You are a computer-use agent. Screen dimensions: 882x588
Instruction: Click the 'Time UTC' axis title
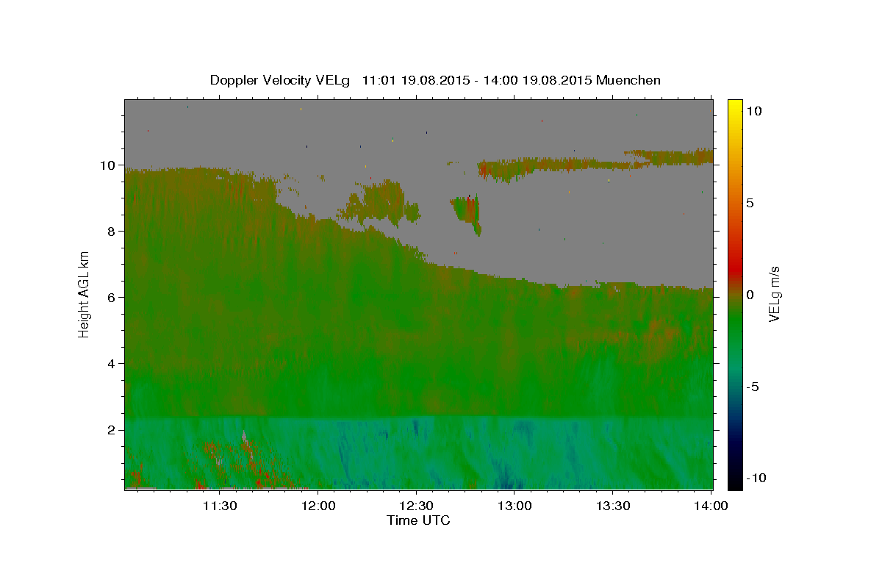click(418, 520)
